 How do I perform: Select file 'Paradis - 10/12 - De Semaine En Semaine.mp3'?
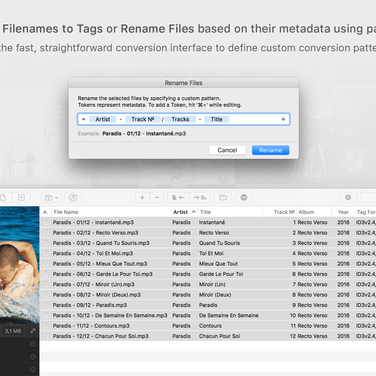pos(110,315)
